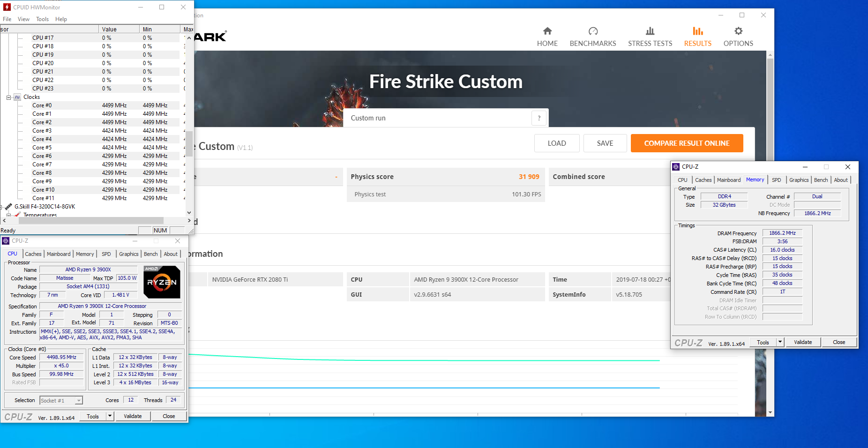Viewport: 868px width, 448px height.
Task: Click HWMonitor title bar icon
Action: pyautogui.click(x=7, y=7)
